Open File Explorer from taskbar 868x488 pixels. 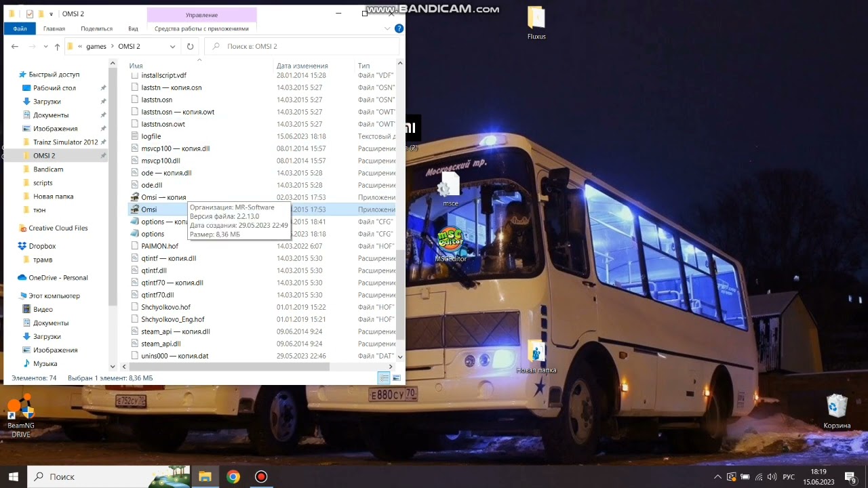pyautogui.click(x=205, y=476)
